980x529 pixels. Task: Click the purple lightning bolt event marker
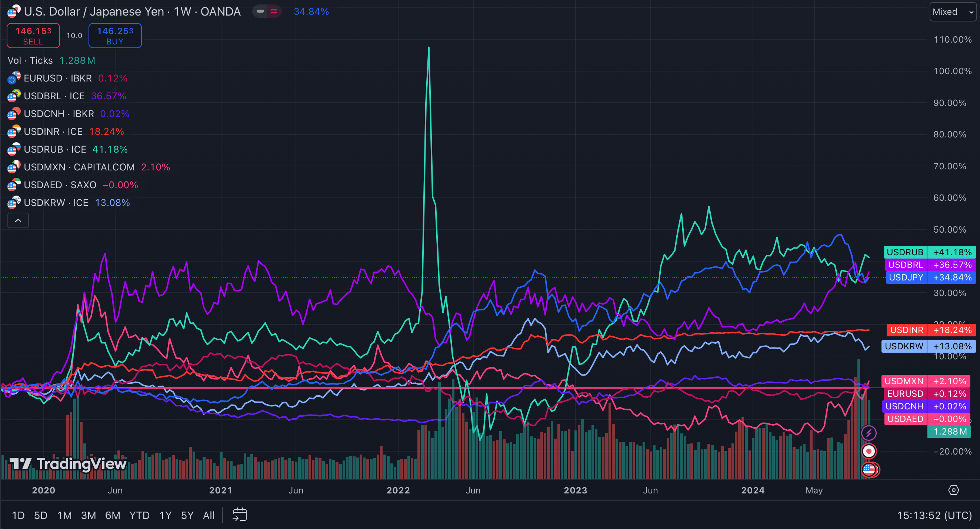click(x=869, y=433)
